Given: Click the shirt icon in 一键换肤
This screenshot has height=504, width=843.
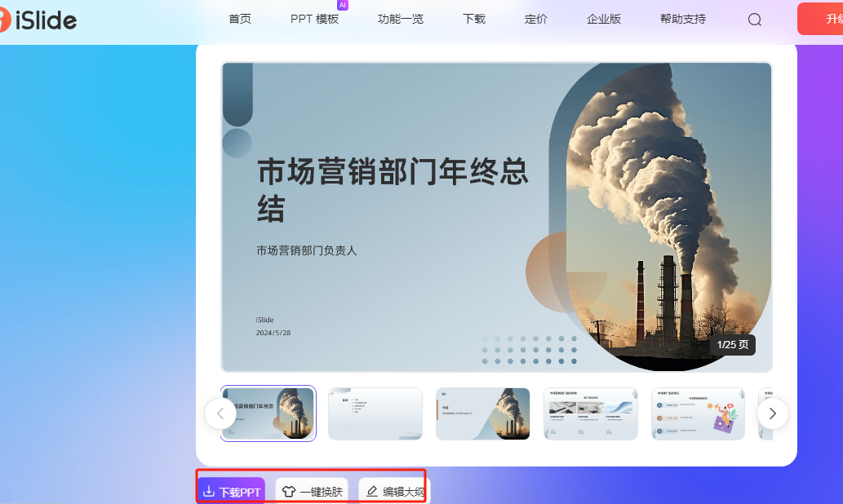Looking at the screenshot, I should coord(287,490).
